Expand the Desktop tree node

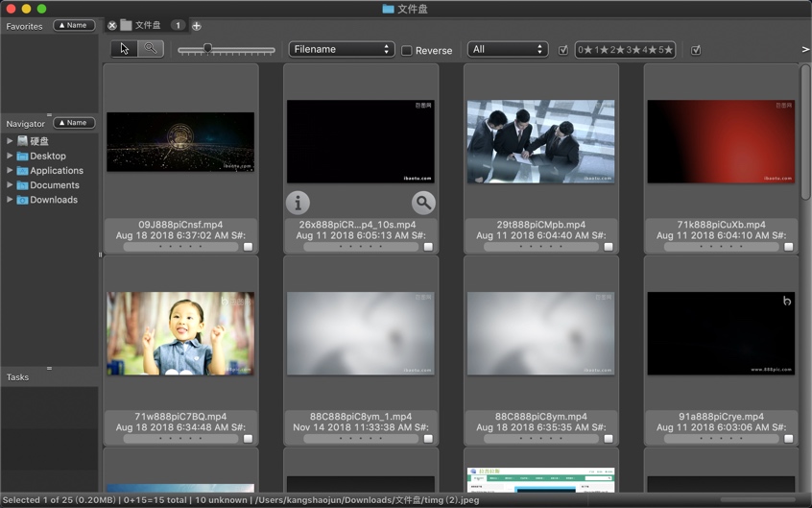click(x=10, y=156)
